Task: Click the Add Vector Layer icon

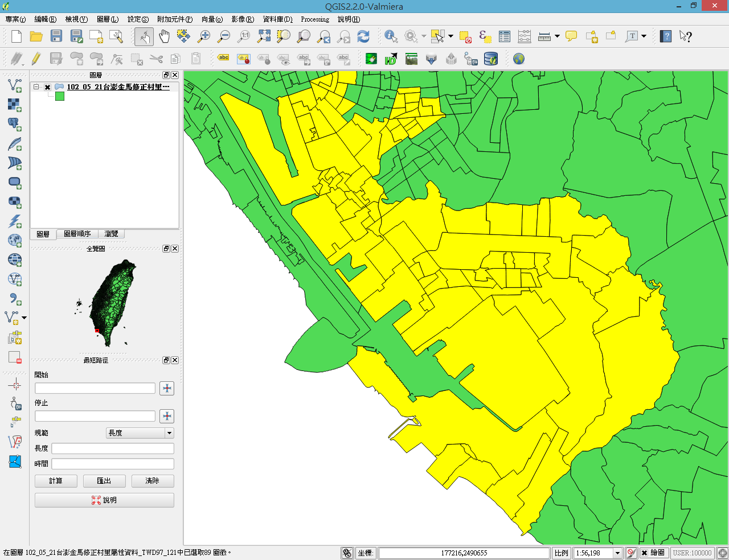Action: pos(15,85)
